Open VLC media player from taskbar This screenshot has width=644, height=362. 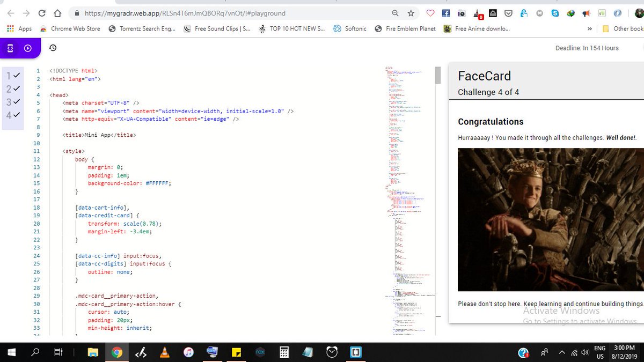[x=165, y=352]
